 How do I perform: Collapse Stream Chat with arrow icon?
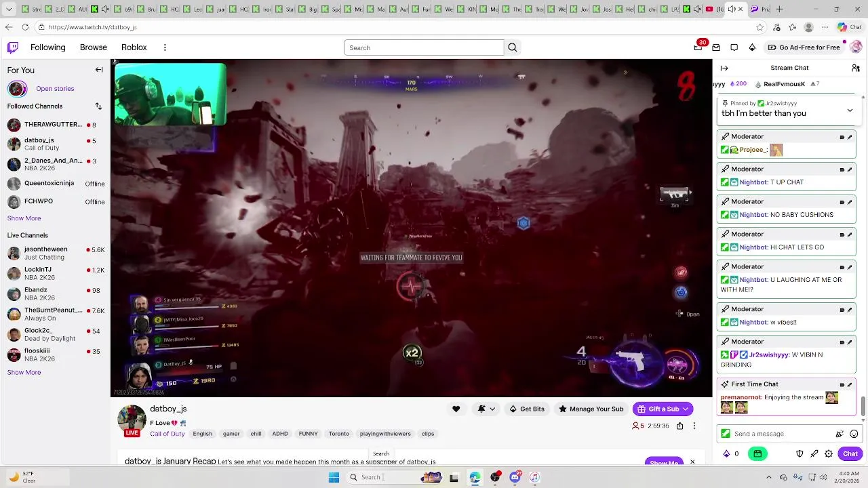724,68
